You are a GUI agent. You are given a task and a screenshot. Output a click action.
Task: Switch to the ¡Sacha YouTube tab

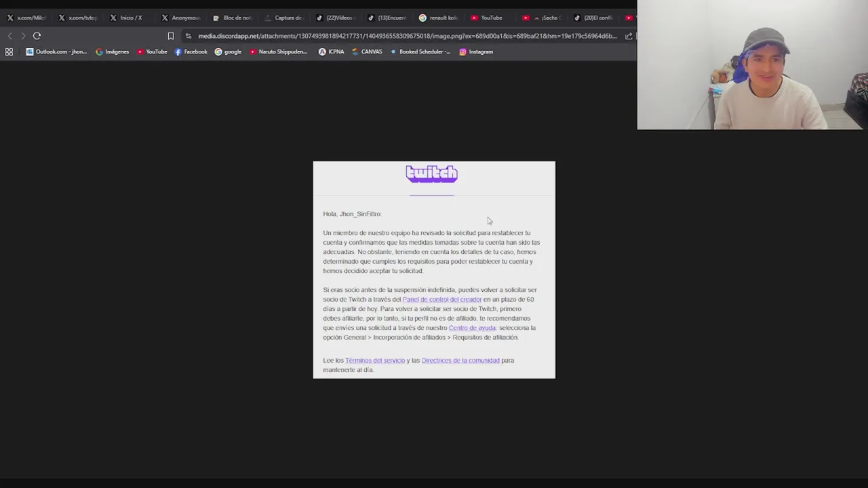(x=541, y=18)
